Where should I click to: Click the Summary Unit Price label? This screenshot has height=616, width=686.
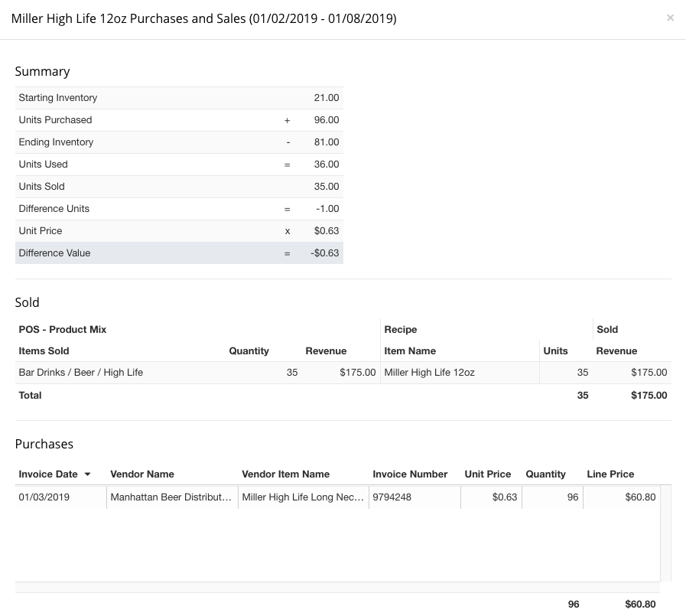pos(41,231)
